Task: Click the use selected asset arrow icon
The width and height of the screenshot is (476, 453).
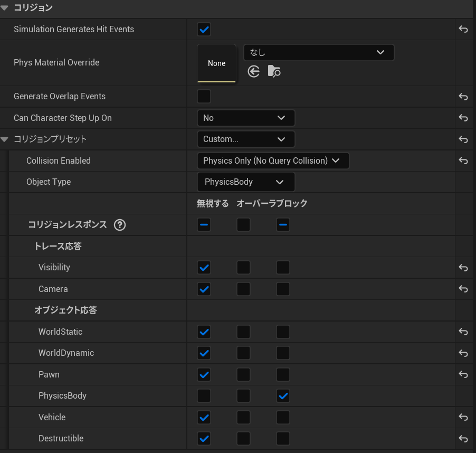Action: [x=254, y=71]
